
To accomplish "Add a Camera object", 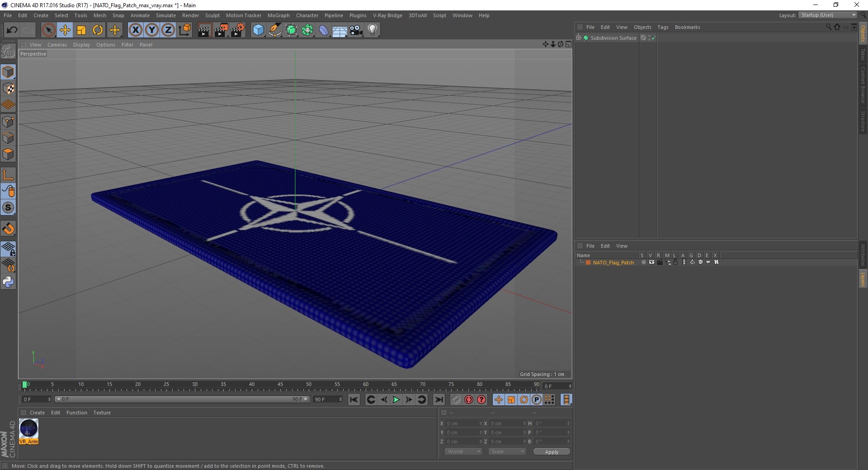I will (x=356, y=30).
